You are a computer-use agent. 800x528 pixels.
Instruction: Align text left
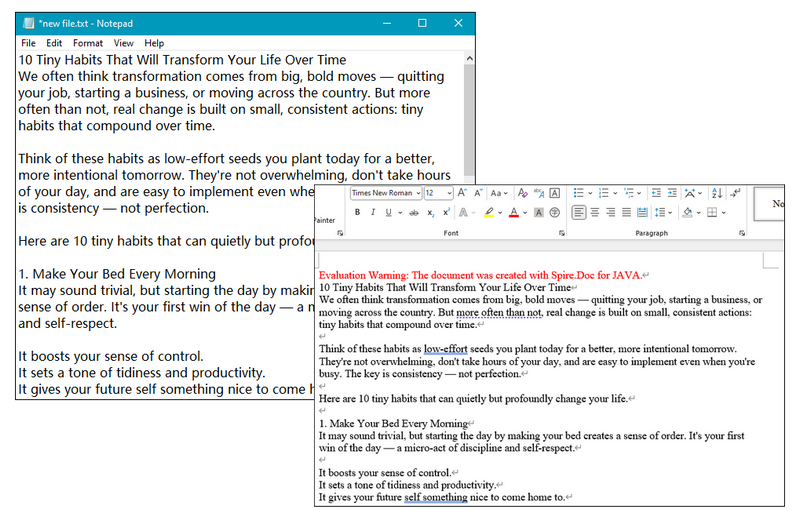click(579, 212)
